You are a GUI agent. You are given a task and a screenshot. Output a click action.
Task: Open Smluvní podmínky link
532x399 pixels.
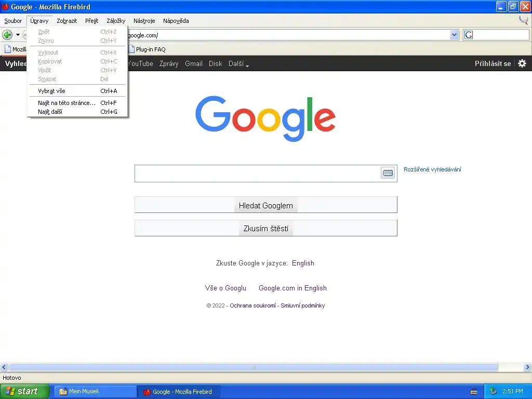pyautogui.click(x=303, y=305)
